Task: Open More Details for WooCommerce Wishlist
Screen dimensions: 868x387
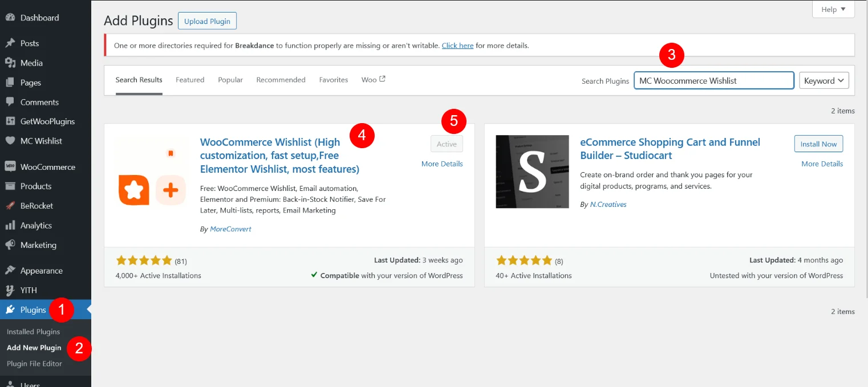Action: tap(442, 164)
